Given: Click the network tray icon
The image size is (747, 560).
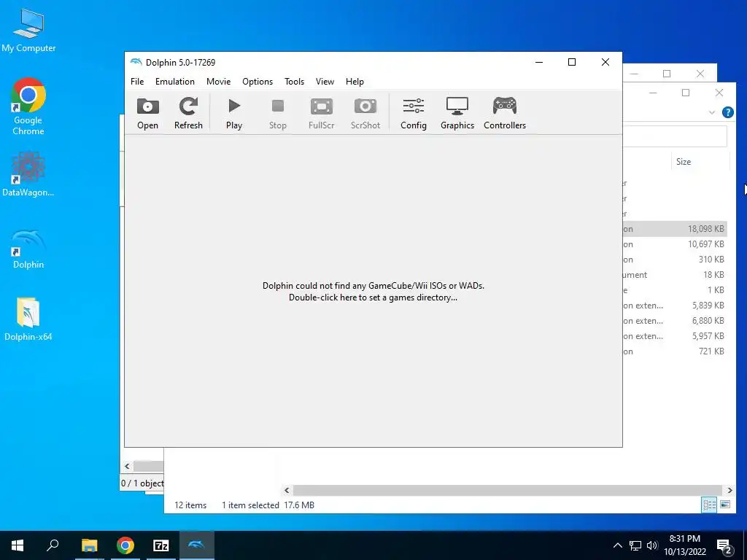Looking at the screenshot, I should click(635, 545).
